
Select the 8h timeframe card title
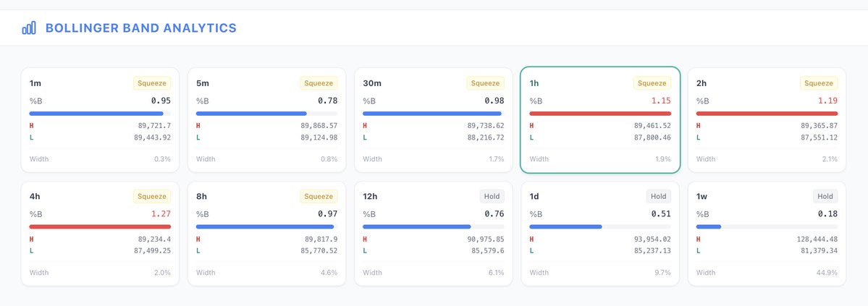point(202,197)
